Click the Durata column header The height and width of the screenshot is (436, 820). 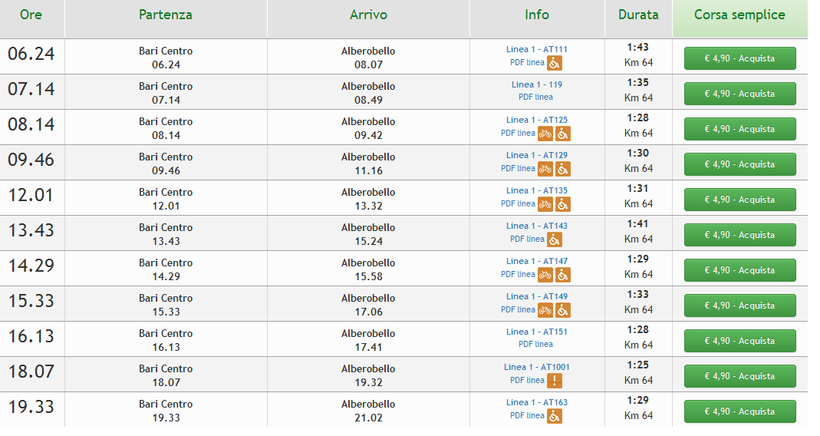tap(638, 16)
